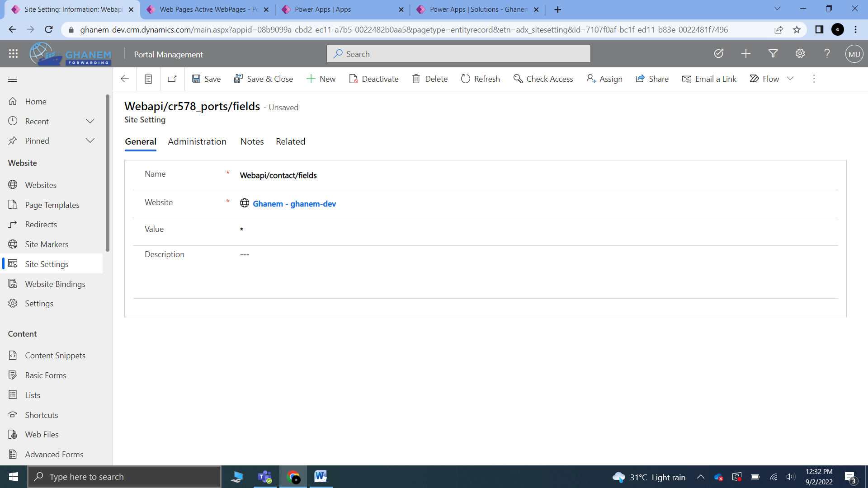
Task: Open the settings gear in header
Action: 800,54
